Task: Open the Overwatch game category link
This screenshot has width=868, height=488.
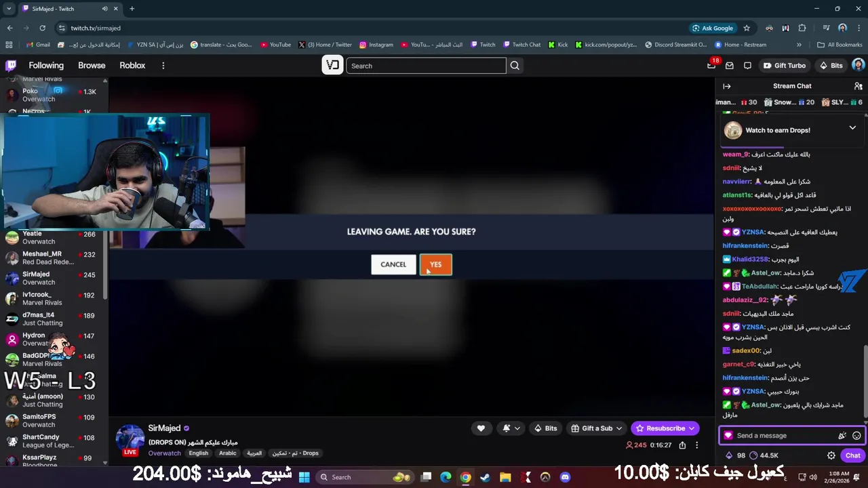Action: coord(165,453)
